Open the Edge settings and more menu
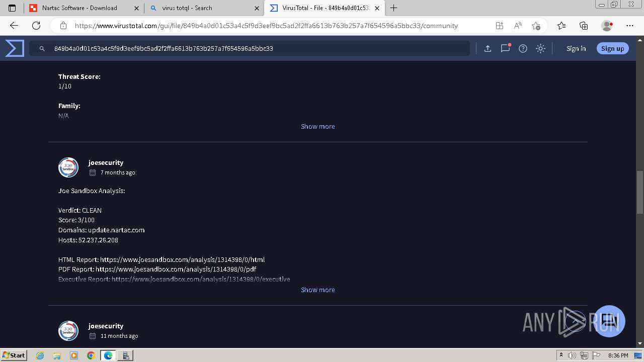644x362 pixels. (630, 26)
